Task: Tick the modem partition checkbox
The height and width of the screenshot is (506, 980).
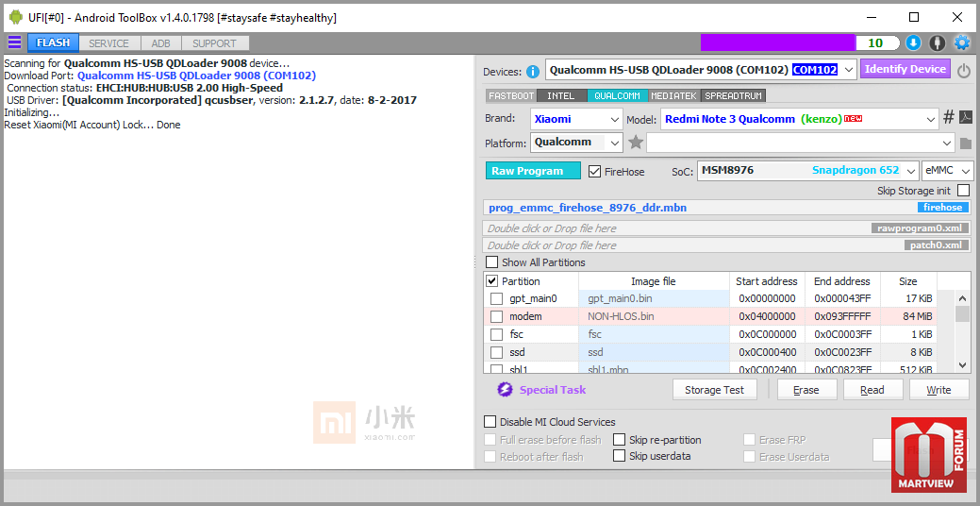Action: 496,317
